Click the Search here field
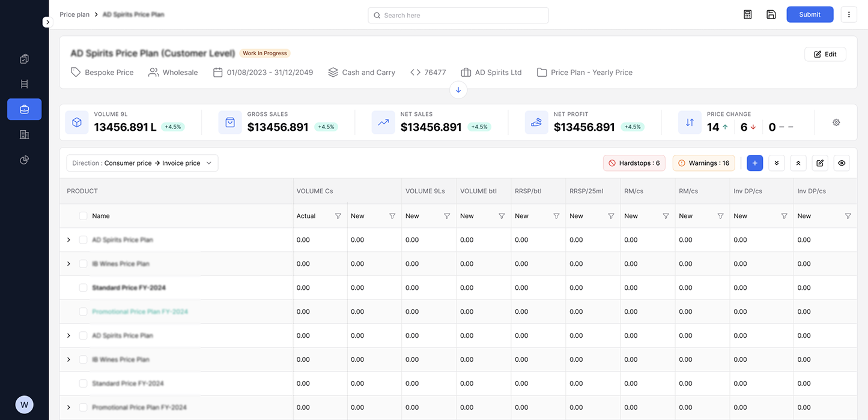 [458, 15]
